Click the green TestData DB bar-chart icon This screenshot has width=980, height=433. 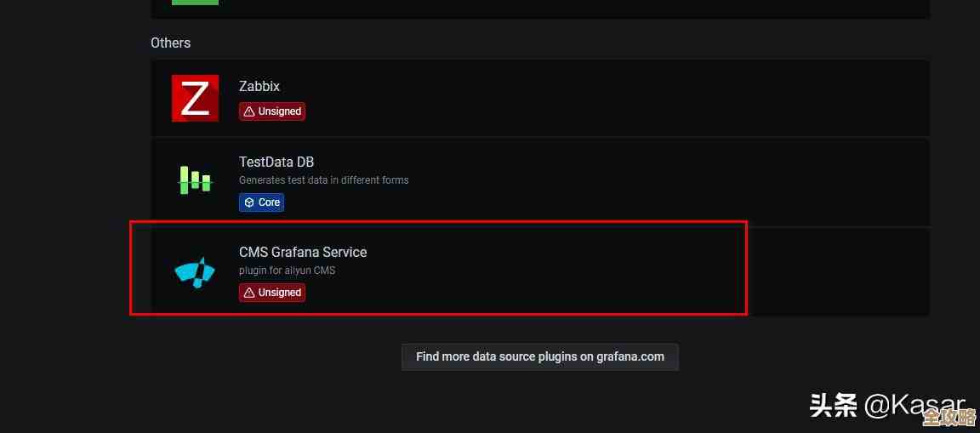click(x=195, y=179)
